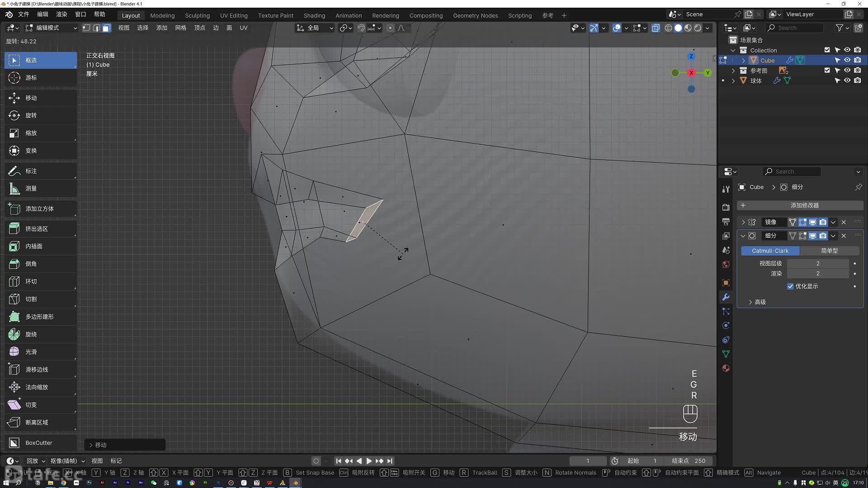Expand the 高级 advanced section
The width and height of the screenshot is (868, 488).
tap(757, 302)
